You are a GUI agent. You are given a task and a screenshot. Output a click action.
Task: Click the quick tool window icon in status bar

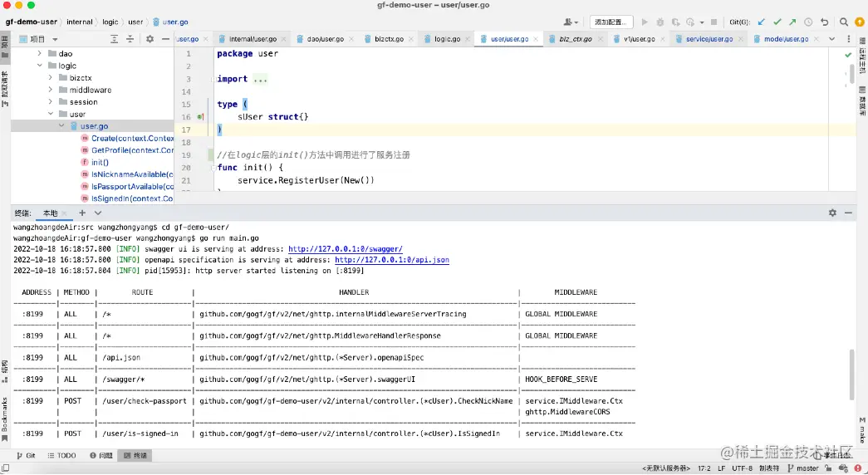tap(6, 468)
